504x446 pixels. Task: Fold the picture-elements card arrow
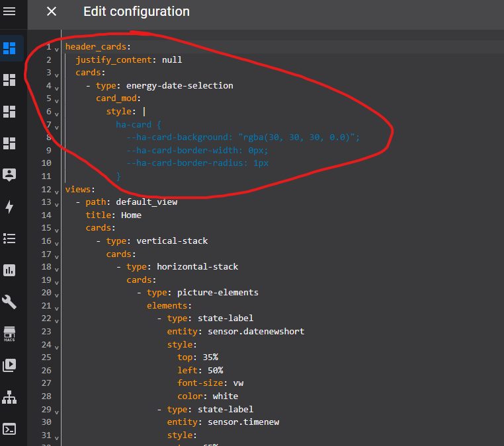pos(57,294)
